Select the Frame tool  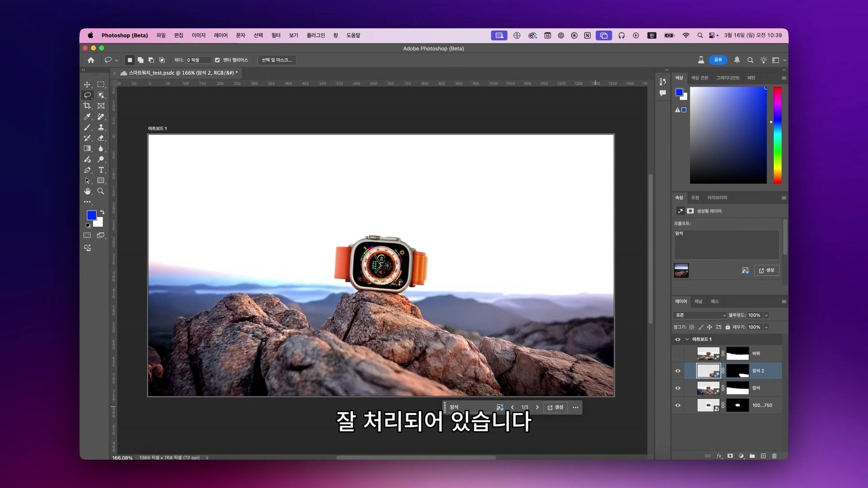point(101,106)
